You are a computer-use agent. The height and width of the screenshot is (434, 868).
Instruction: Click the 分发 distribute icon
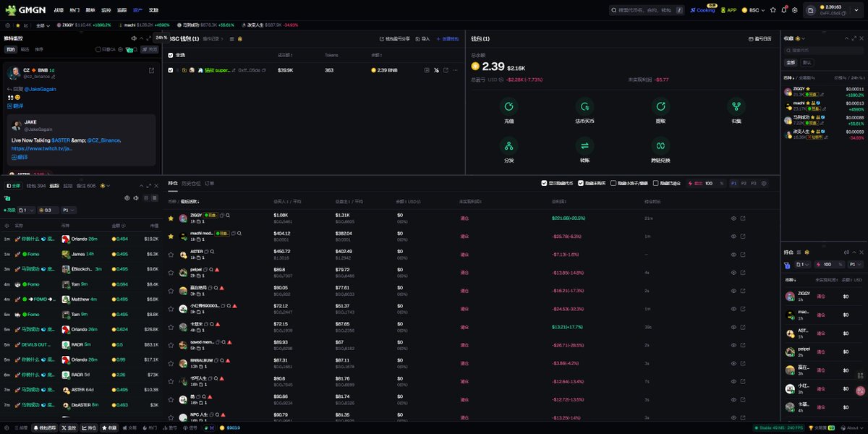coord(509,146)
